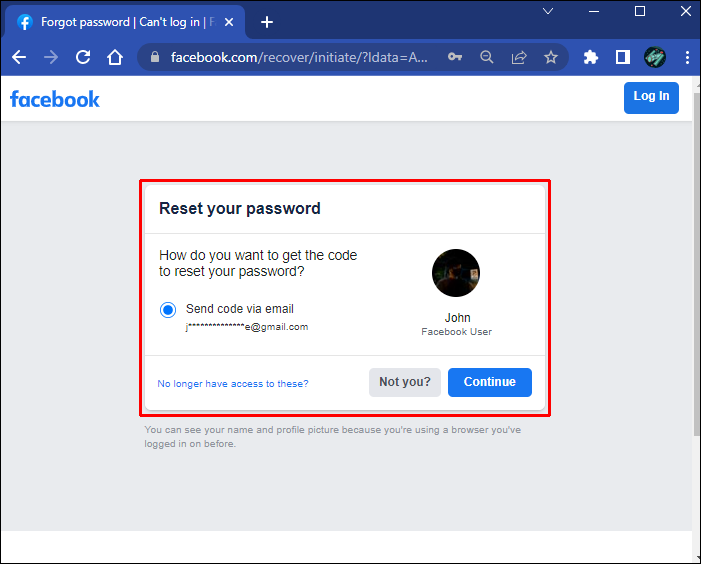Expand the tab search chevron
Viewport: 701px width, 564px height.
tap(549, 11)
